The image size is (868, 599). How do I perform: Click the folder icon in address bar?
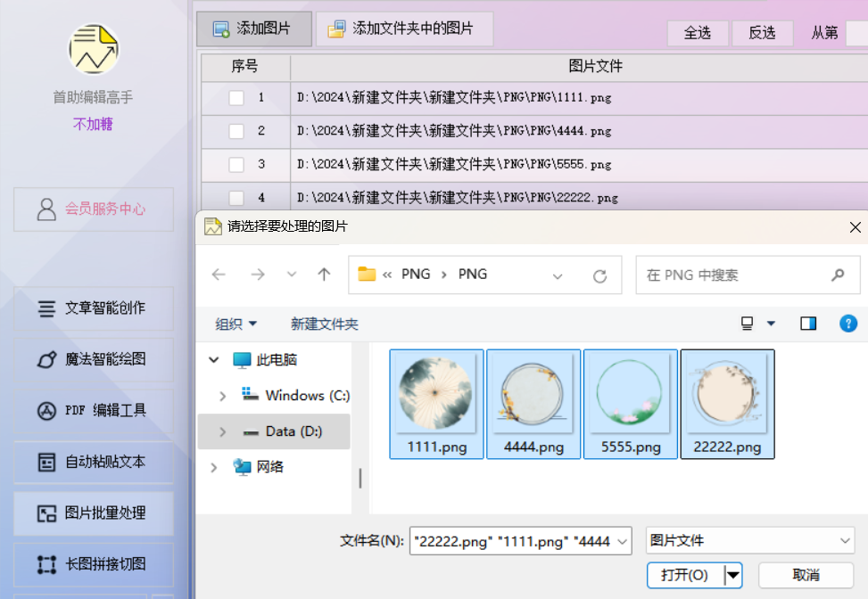367,275
